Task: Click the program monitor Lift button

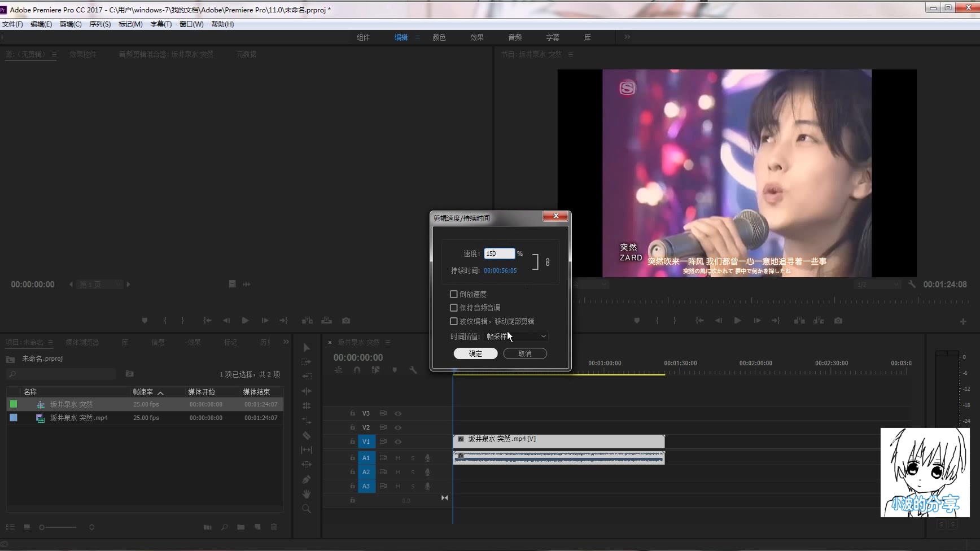Action: pyautogui.click(x=799, y=321)
